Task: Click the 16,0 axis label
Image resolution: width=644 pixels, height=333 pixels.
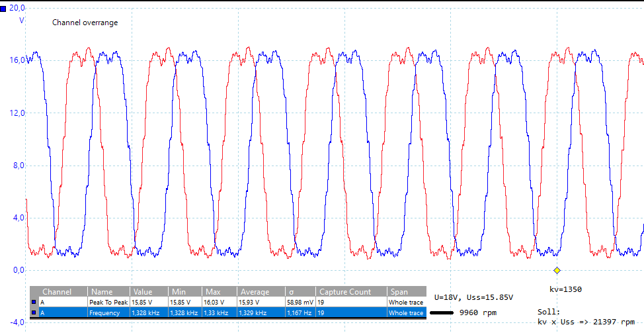Action: point(17,60)
